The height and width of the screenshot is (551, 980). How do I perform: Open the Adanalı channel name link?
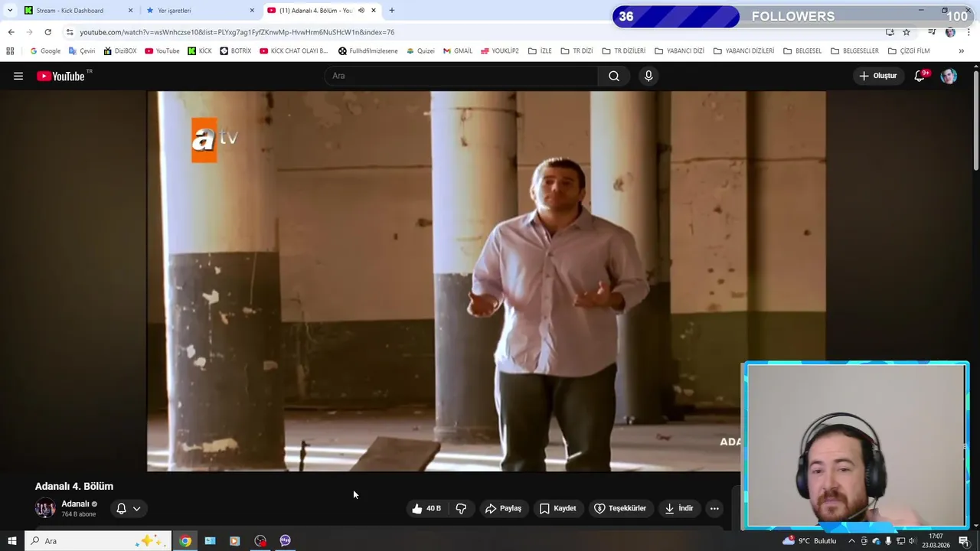(75, 504)
